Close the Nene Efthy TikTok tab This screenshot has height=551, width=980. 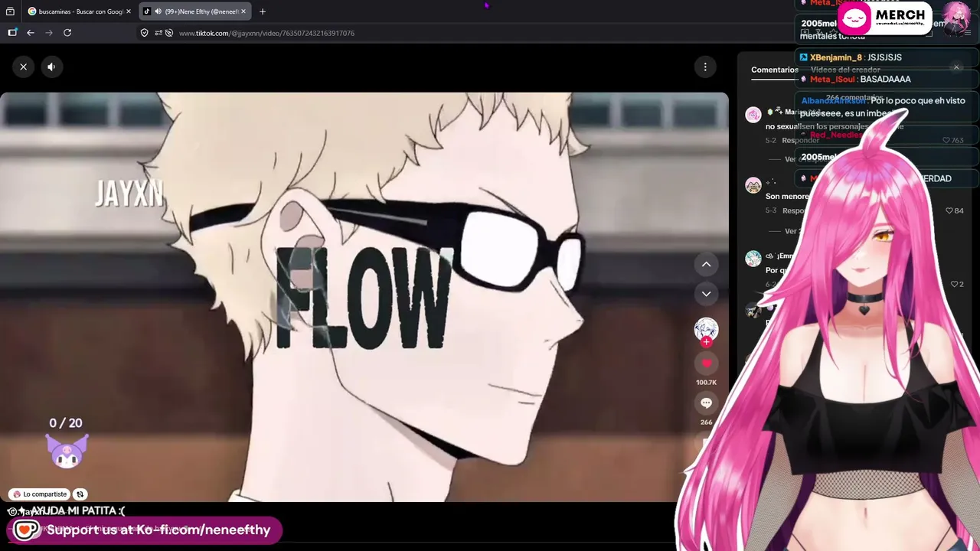pos(243,11)
